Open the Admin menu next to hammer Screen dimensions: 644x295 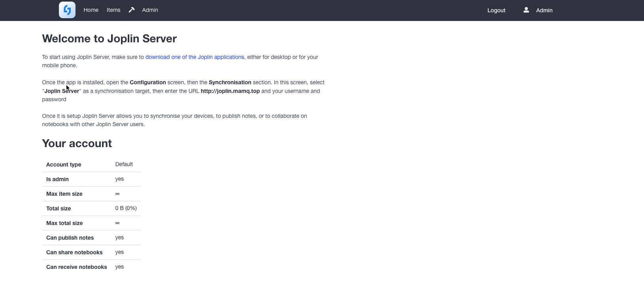click(150, 10)
